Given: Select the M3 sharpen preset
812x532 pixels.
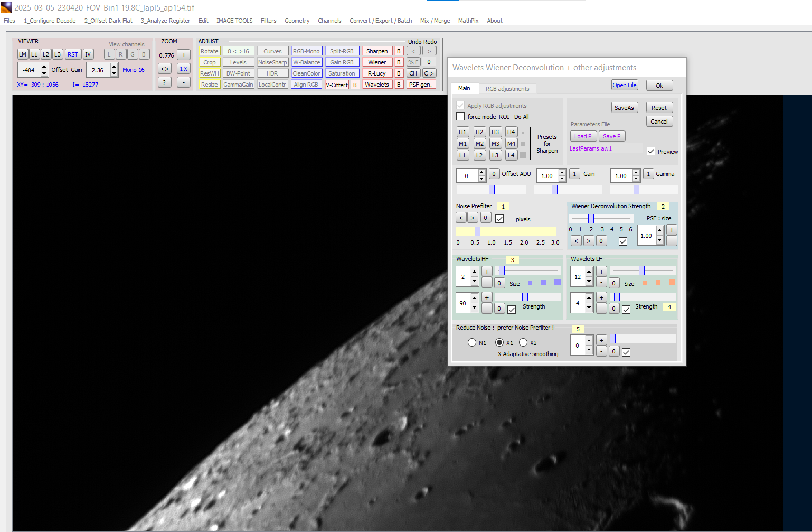Looking at the screenshot, I should (495, 144).
